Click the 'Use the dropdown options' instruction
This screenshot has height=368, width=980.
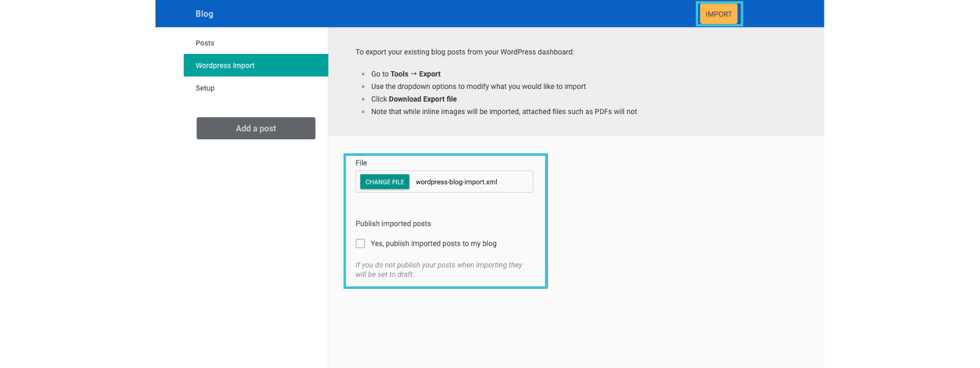pos(478,86)
